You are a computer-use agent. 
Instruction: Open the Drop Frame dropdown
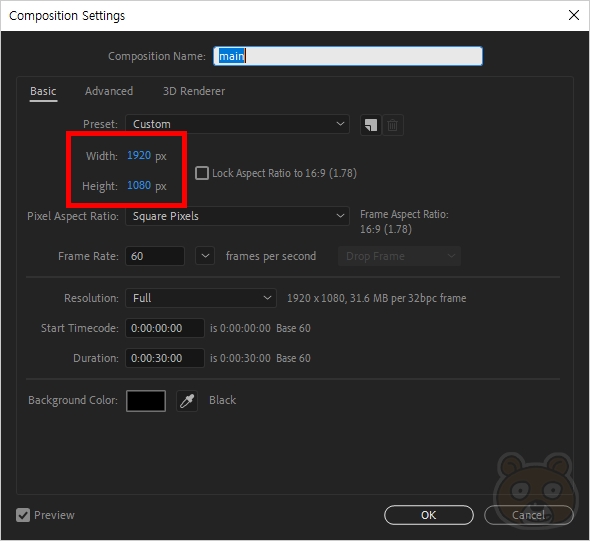(x=399, y=256)
